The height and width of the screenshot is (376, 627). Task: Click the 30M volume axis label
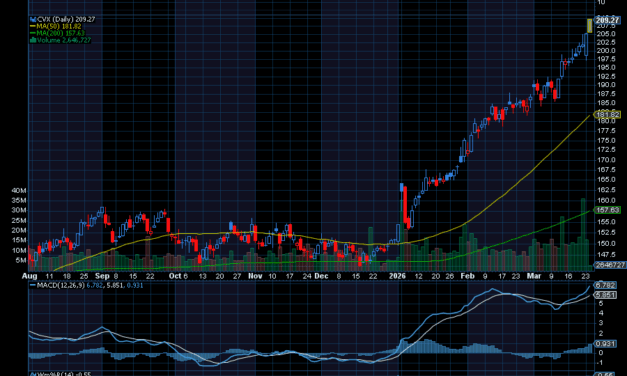[19, 210]
